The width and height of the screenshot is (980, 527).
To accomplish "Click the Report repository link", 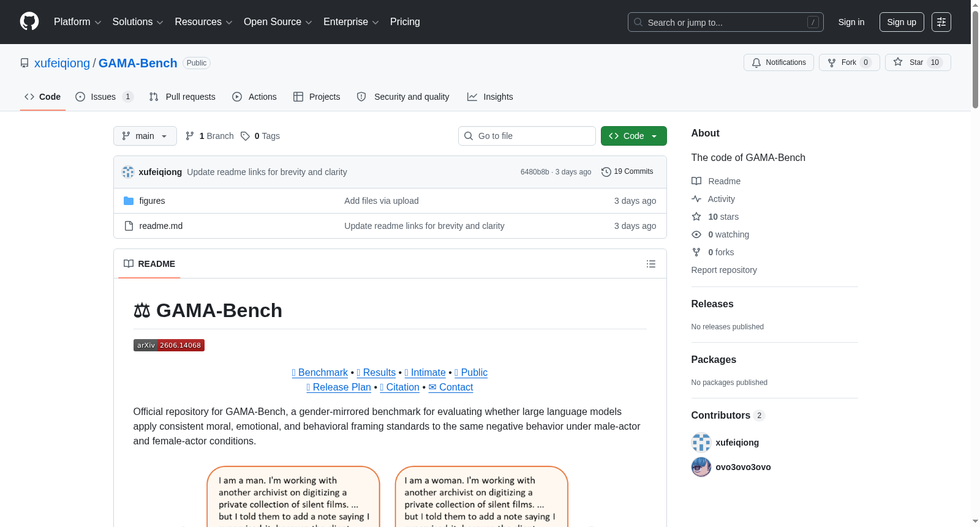I will pyautogui.click(x=724, y=270).
